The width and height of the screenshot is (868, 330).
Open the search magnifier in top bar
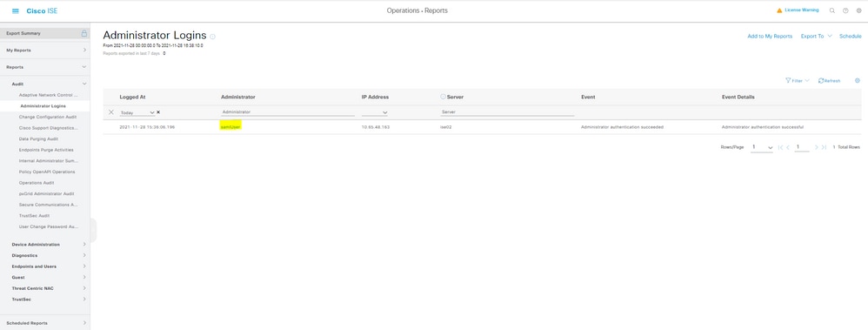coord(832,10)
